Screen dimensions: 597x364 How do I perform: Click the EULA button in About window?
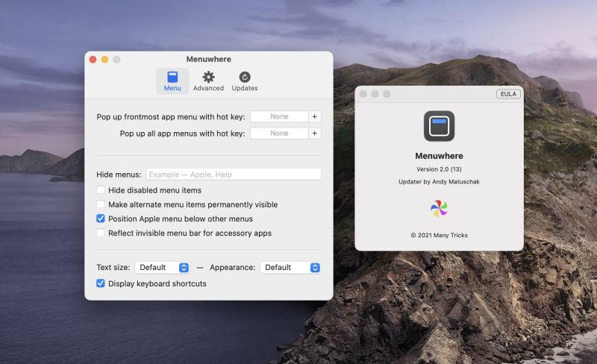click(x=508, y=94)
